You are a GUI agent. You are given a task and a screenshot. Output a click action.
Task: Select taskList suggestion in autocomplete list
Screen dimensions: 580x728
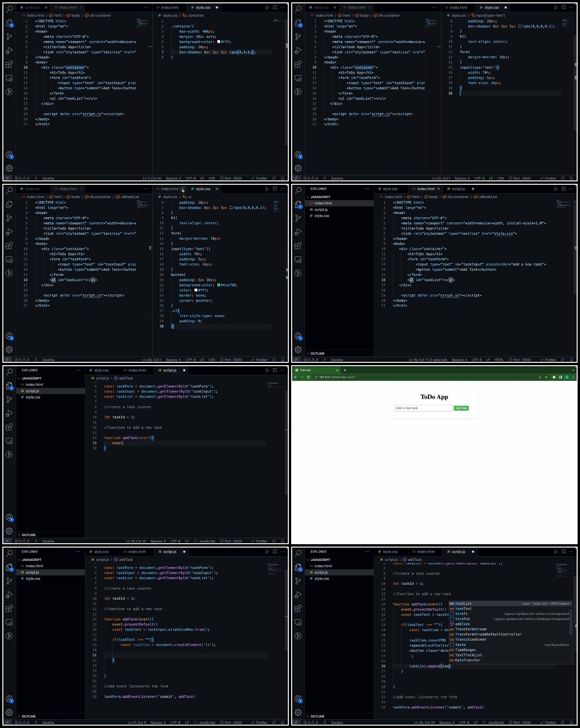tap(510, 603)
